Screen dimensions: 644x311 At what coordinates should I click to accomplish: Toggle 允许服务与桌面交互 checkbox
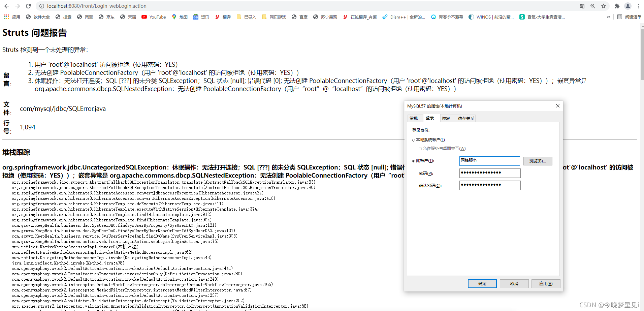[x=442, y=149]
